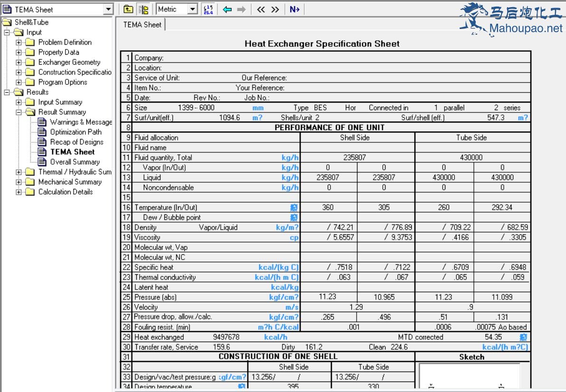Open Warnings & Messages in tree
The image size is (566, 392).
point(81,122)
